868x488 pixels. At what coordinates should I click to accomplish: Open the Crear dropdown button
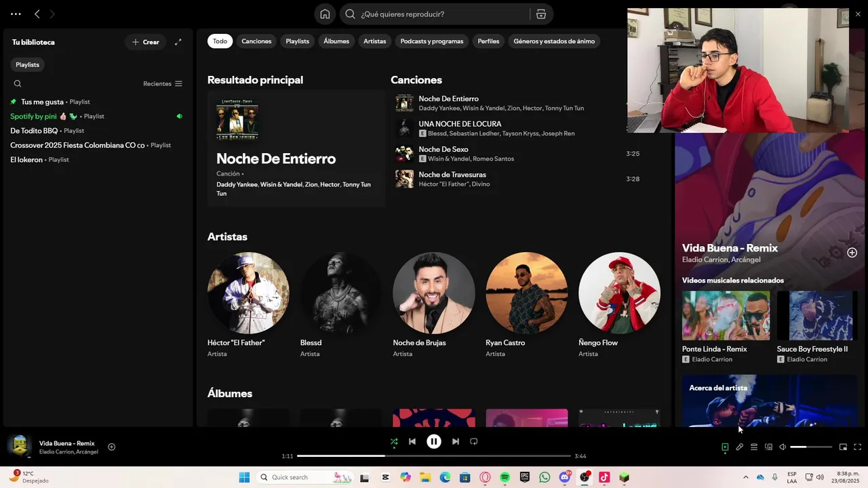pos(145,42)
